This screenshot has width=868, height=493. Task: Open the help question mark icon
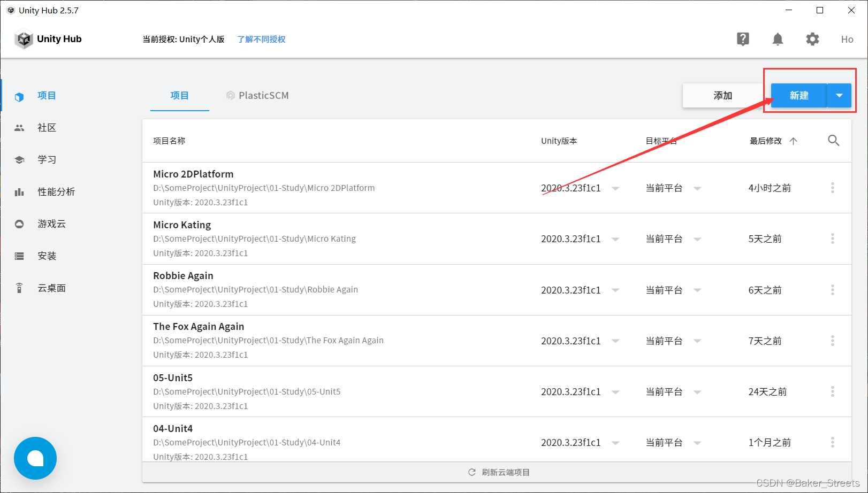(743, 39)
